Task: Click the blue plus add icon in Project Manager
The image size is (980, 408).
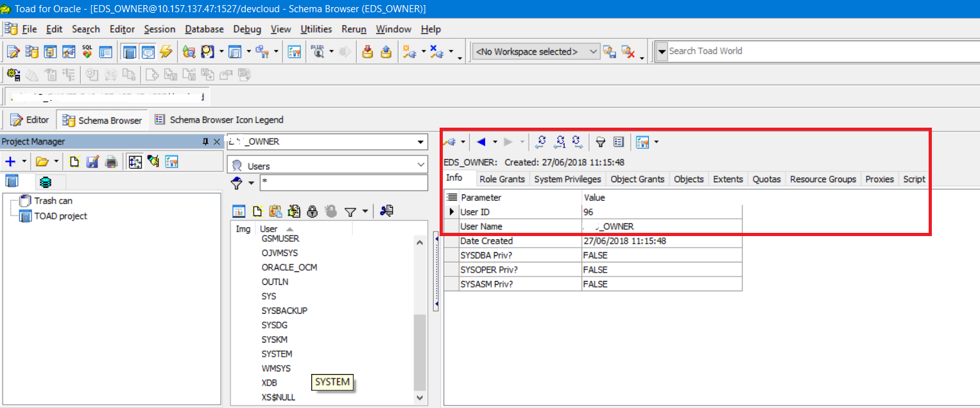Action: pos(10,161)
